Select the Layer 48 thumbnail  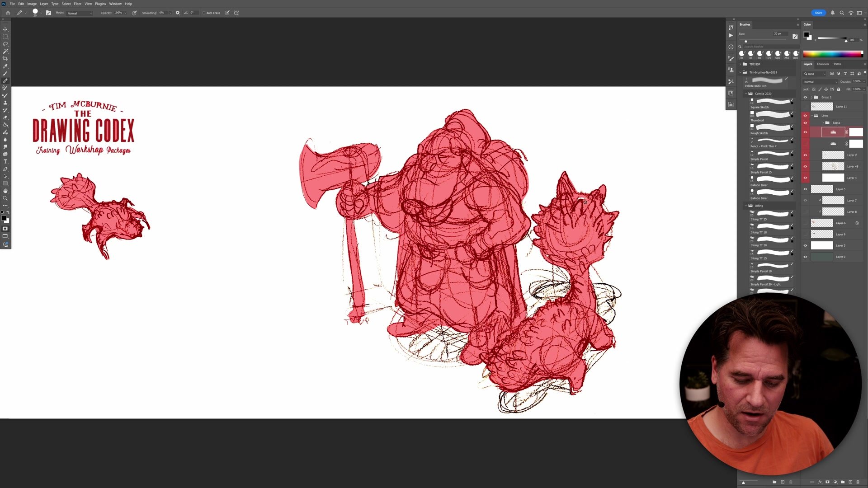(833, 166)
